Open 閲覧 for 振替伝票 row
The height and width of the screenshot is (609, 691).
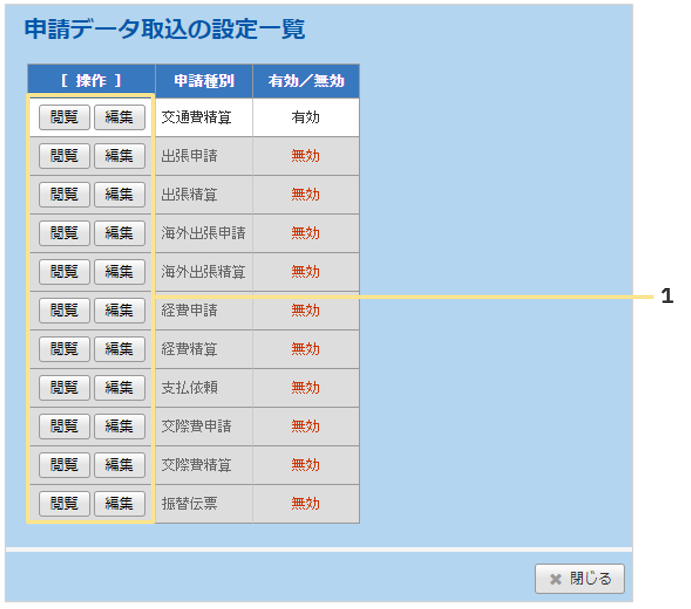tap(64, 504)
